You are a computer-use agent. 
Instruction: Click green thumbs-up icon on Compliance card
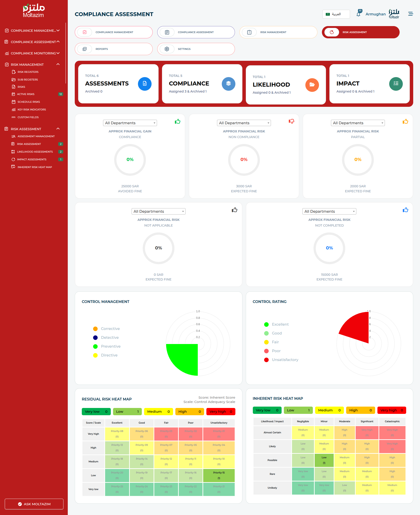click(178, 121)
